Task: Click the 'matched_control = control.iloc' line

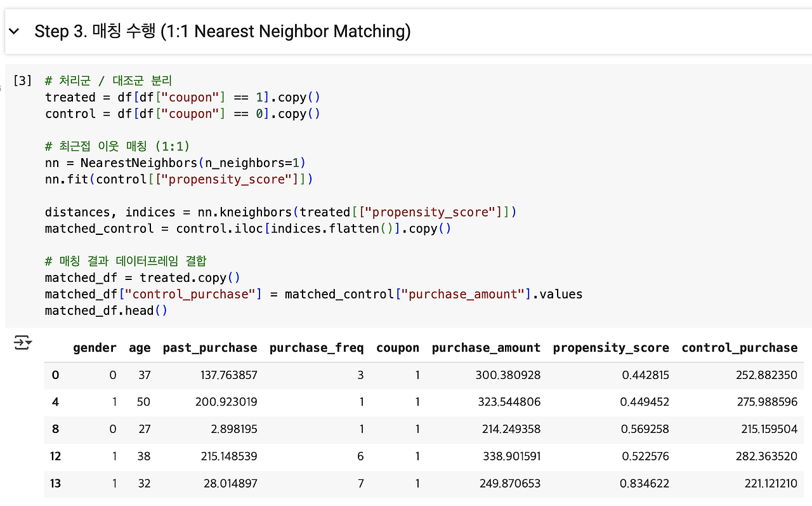Action: click(x=248, y=229)
